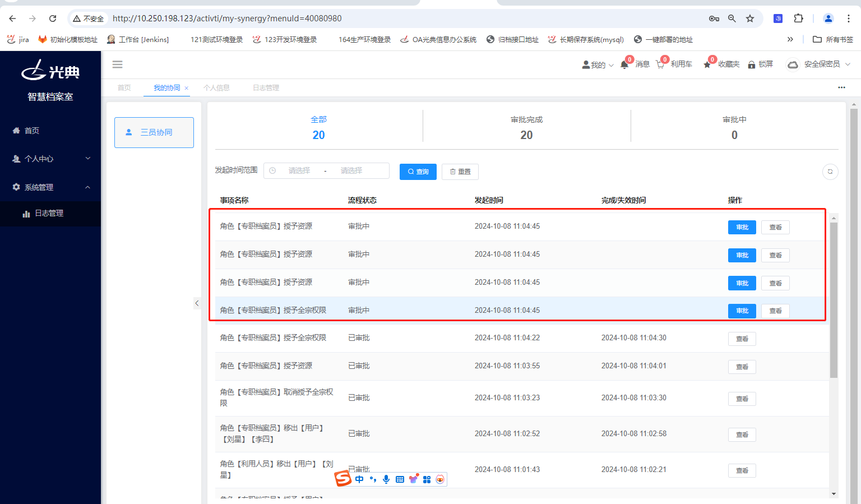The image size is (861, 504).
Task: Open 长期保存系统(mysql) bookmark
Action: pyautogui.click(x=586, y=39)
